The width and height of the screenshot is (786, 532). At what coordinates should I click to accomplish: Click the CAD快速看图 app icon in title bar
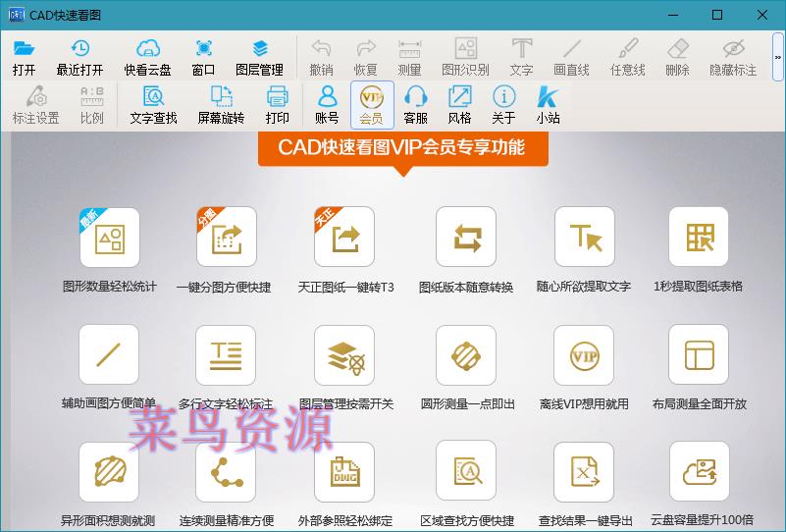16,15
